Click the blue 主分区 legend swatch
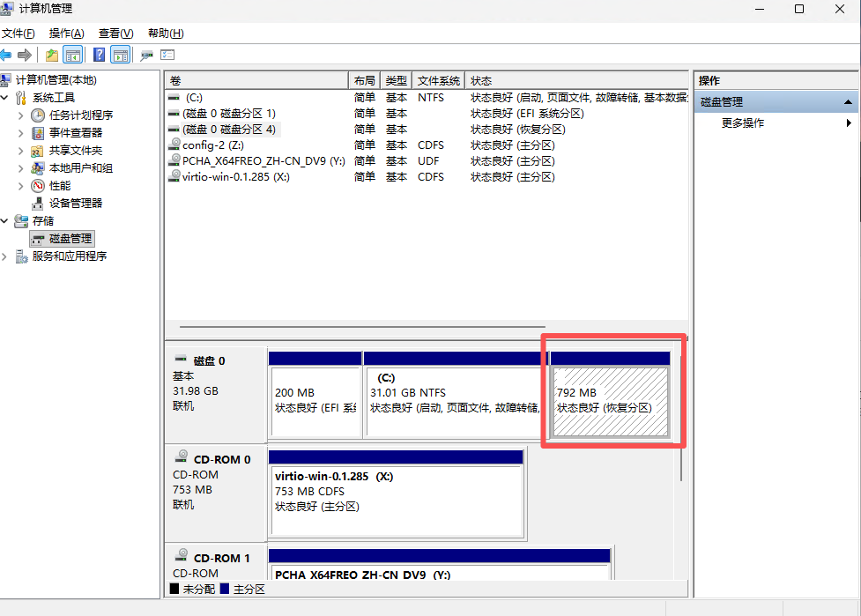861x616 pixels. coord(225,589)
